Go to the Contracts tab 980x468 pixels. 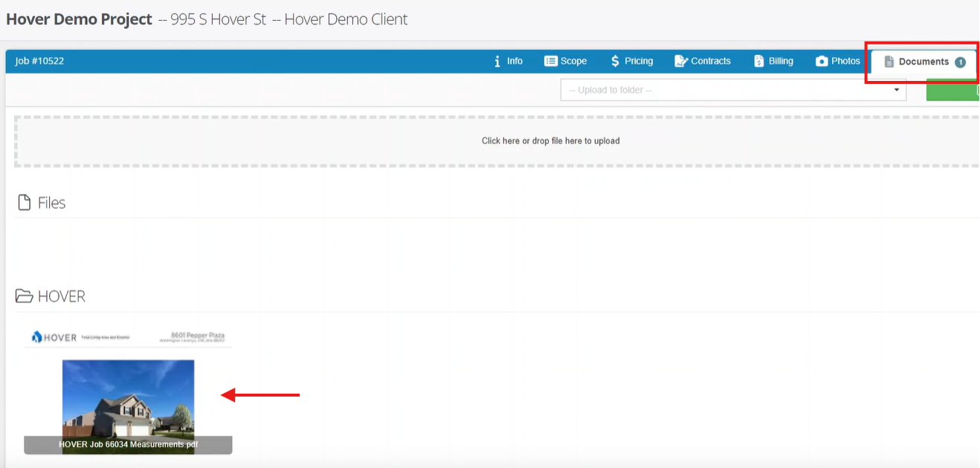(x=703, y=61)
